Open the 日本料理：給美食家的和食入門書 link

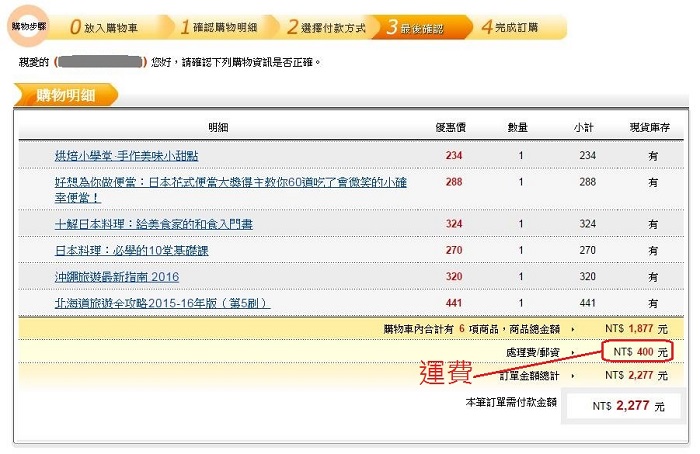[x=154, y=224]
